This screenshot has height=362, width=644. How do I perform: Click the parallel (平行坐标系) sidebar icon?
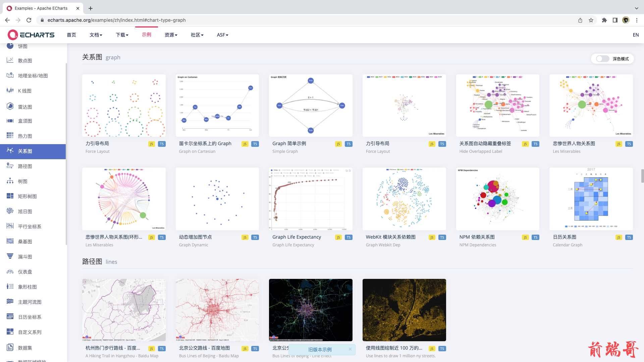tap(10, 226)
